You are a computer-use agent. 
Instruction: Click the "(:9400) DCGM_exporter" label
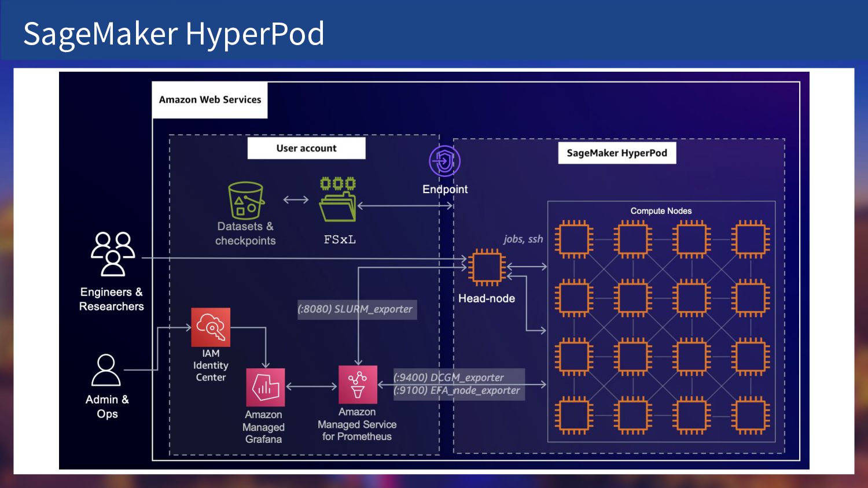pos(448,378)
